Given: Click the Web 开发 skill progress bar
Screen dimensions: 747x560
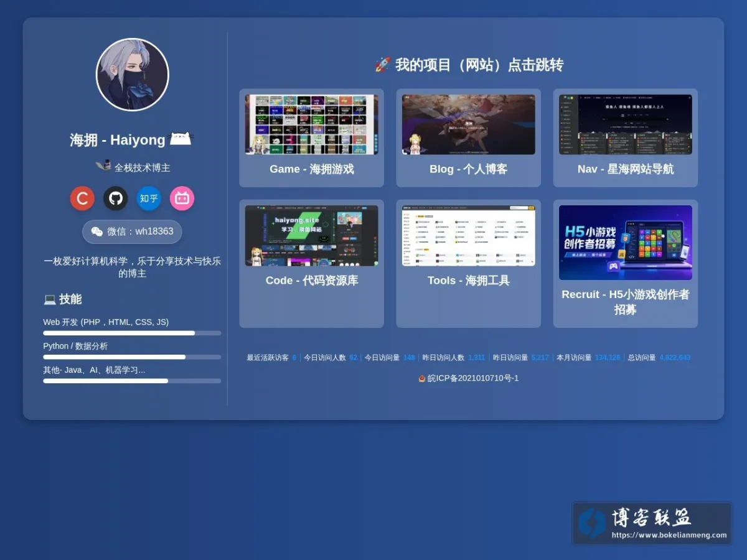Looking at the screenshot, I should tap(132, 333).
